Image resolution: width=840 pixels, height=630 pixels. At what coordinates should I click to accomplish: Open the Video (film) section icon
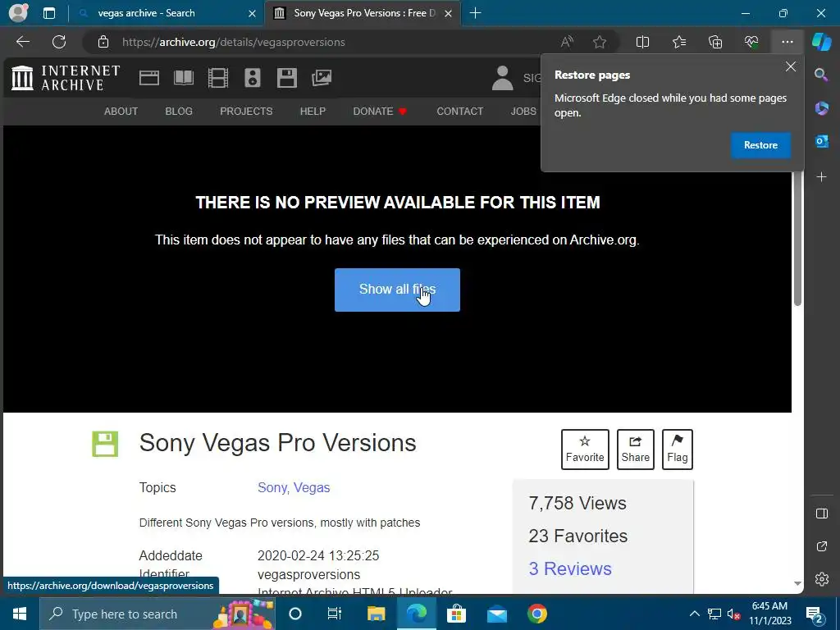click(218, 78)
